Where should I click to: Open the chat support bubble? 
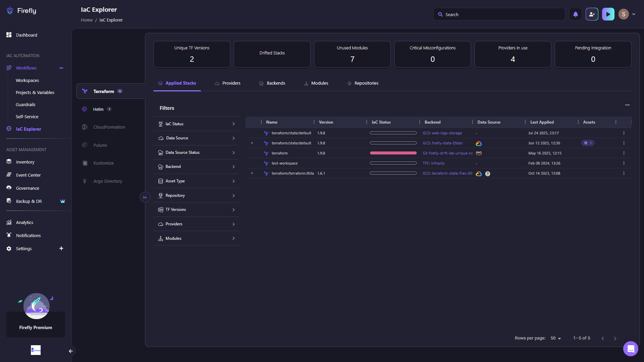coord(631,349)
